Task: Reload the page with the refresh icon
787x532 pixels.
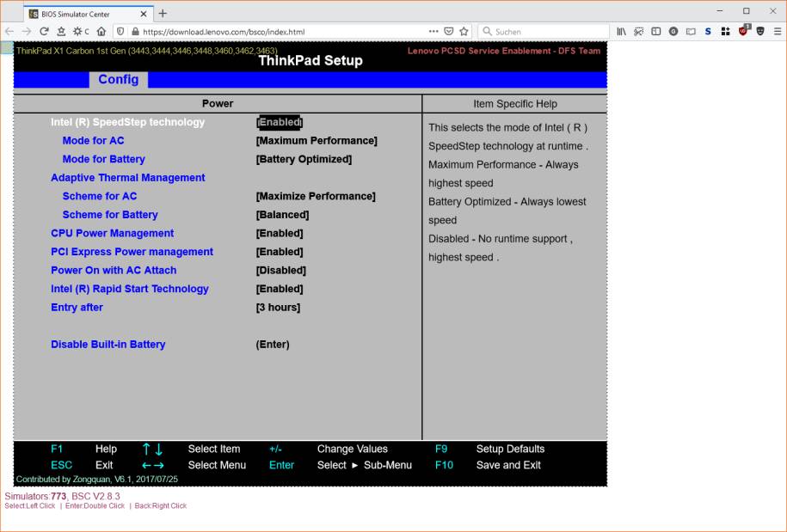Action: [x=43, y=31]
